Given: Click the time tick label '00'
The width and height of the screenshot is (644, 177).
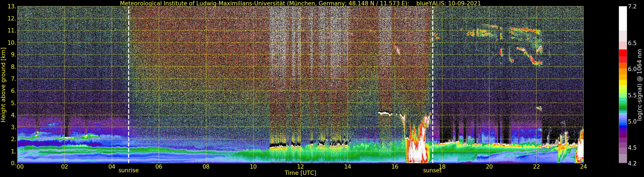Looking at the screenshot, I should (20, 166).
